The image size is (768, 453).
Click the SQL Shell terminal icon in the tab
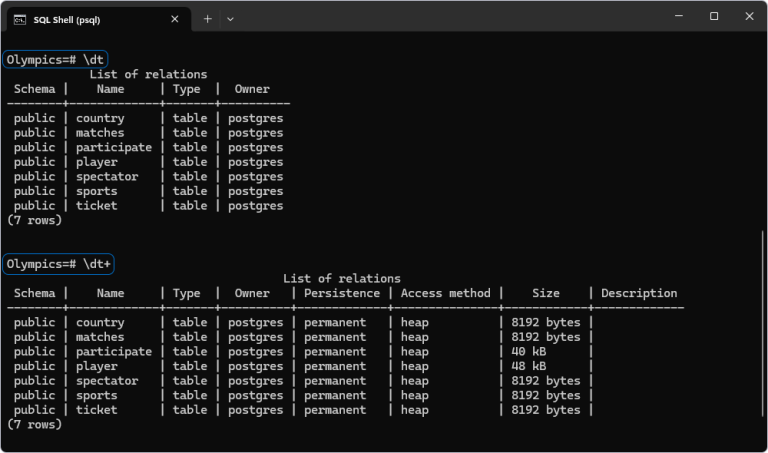(20, 18)
